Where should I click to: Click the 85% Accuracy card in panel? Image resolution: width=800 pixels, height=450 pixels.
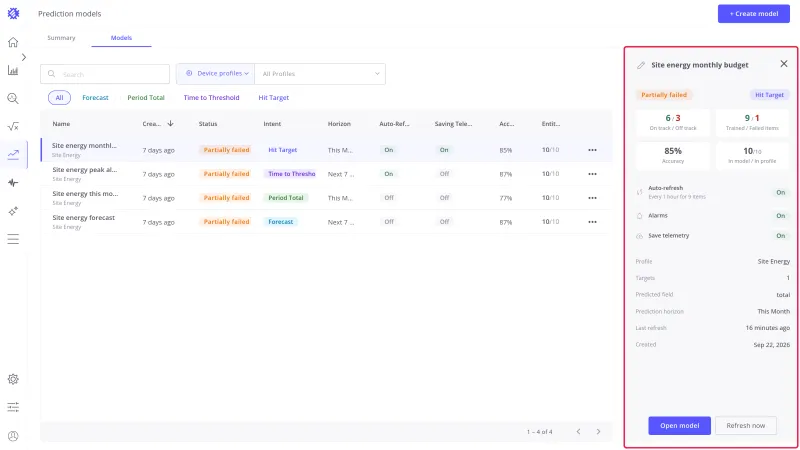(673, 155)
